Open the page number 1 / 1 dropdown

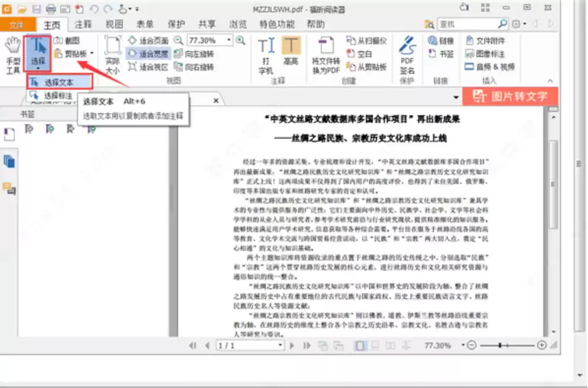280,345
